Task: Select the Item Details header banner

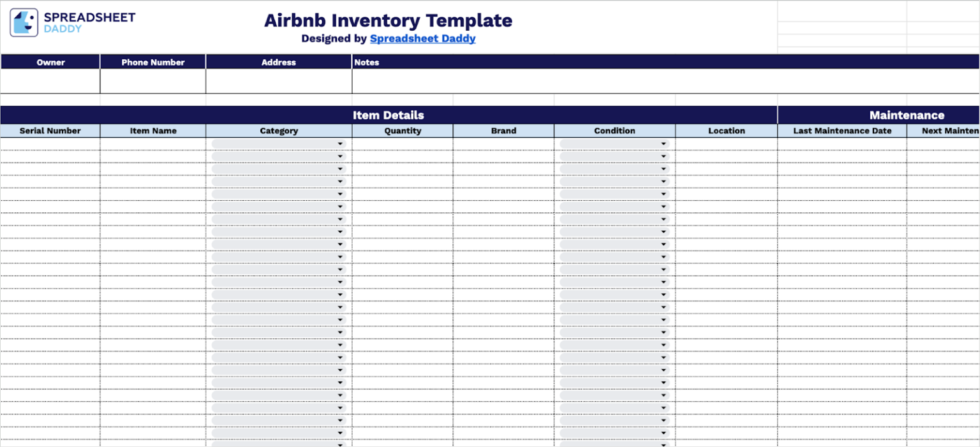Action: (x=389, y=115)
